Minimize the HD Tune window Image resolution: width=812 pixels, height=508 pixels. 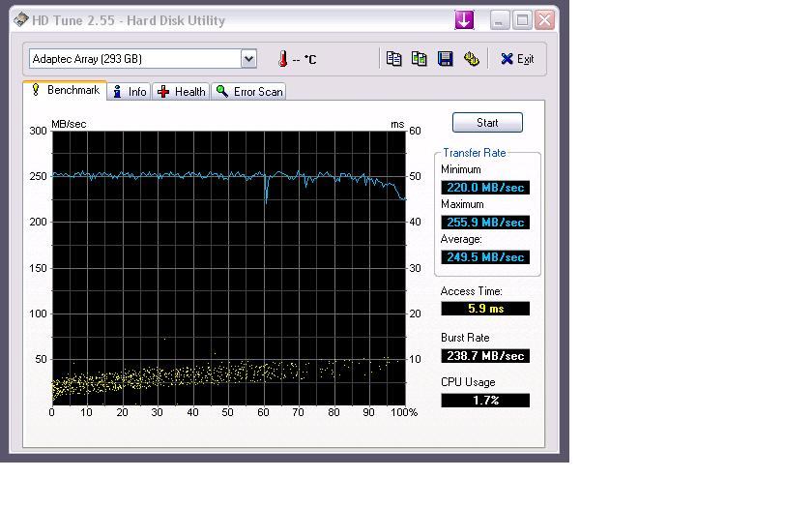click(x=499, y=20)
